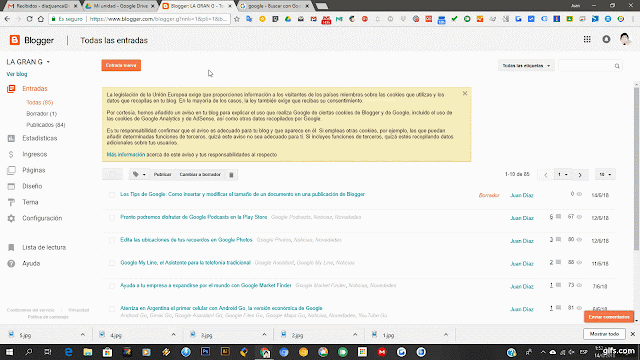Open Illustrator from taskbar

(225, 351)
